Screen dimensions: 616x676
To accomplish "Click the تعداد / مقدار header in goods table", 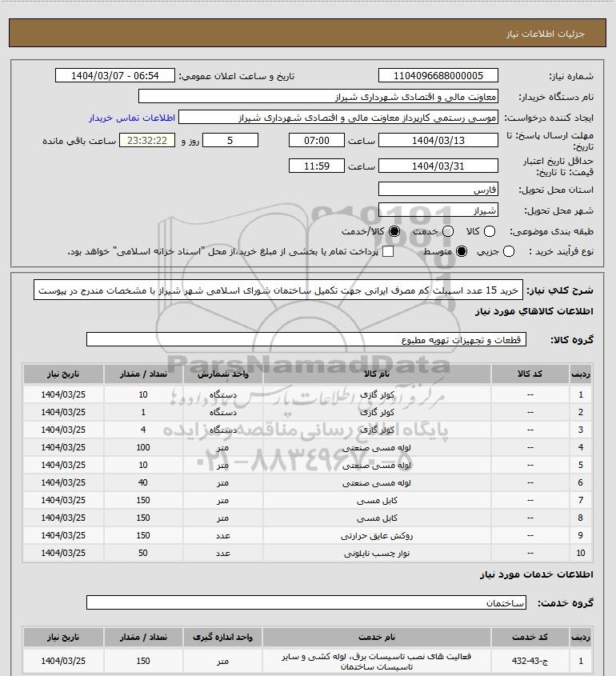I will [x=143, y=374].
